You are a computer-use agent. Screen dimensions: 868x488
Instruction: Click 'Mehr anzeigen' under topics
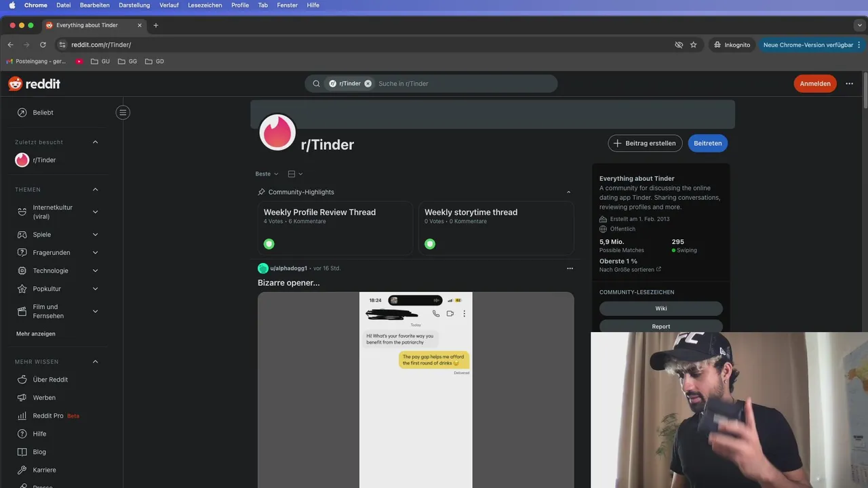[36, 333]
